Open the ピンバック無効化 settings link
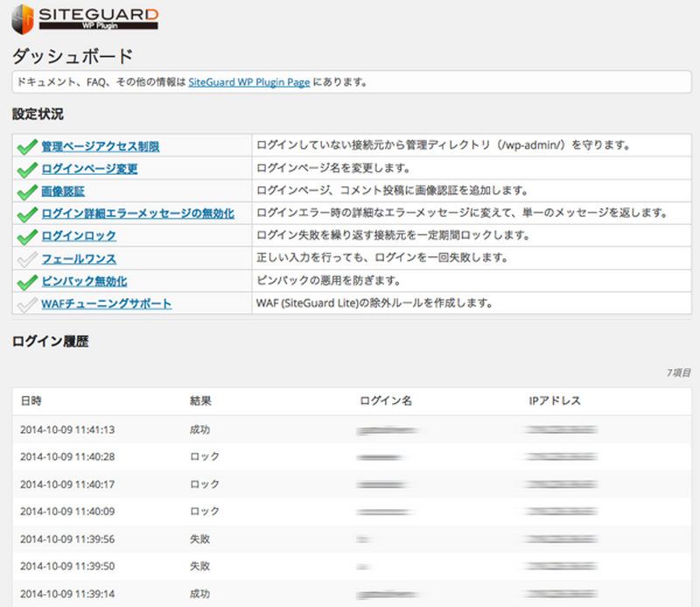The height and width of the screenshot is (607, 700). [84, 282]
